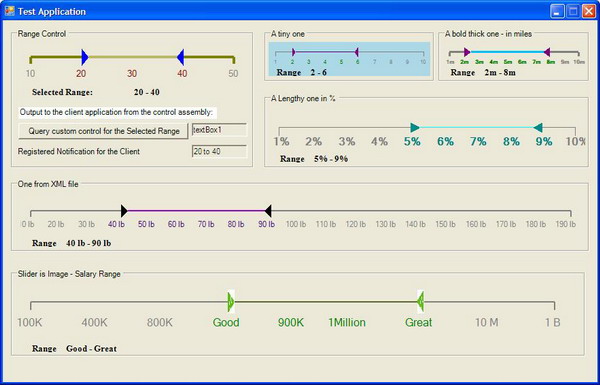Click the 7% label on the lengthy slider
The height and width of the screenshot is (385, 600).
478,142
